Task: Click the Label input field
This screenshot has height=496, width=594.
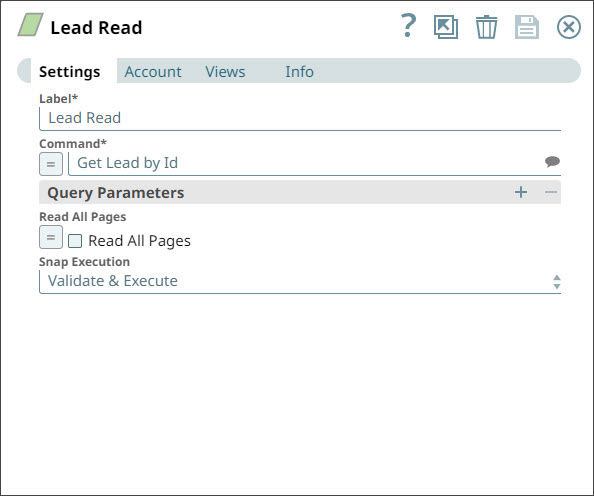Action: (300, 119)
